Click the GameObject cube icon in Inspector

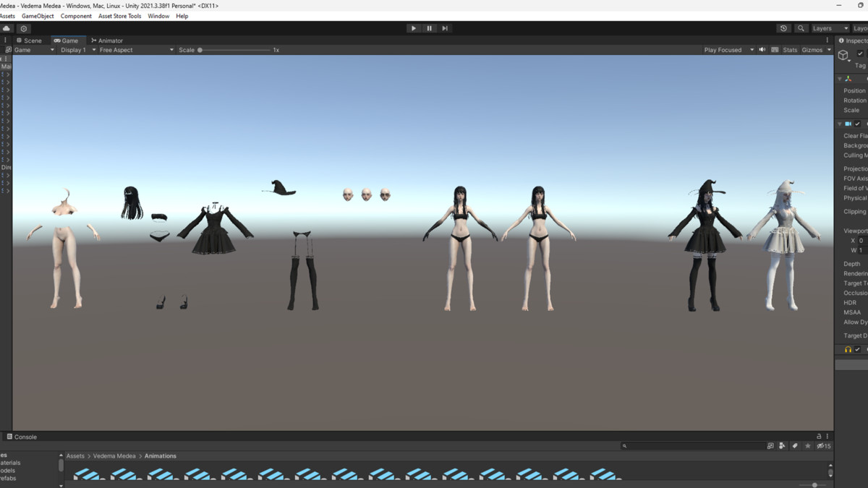pyautogui.click(x=843, y=56)
